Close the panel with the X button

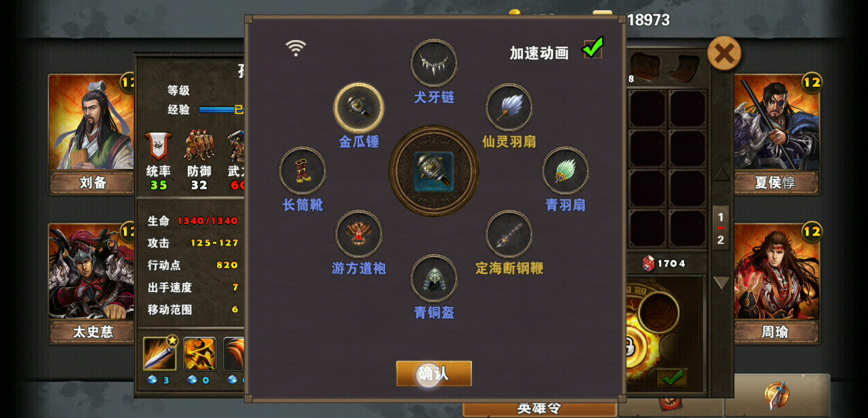(724, 53)
